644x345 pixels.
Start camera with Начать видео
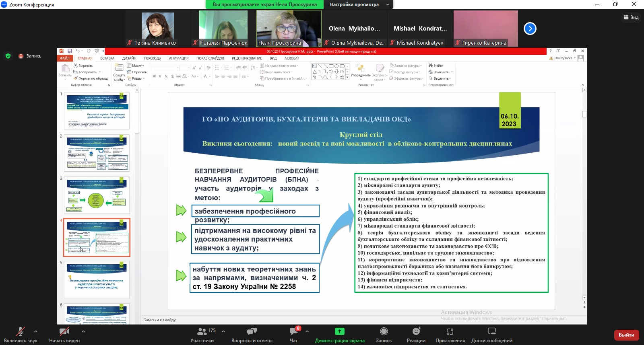(x=64, y=335)
